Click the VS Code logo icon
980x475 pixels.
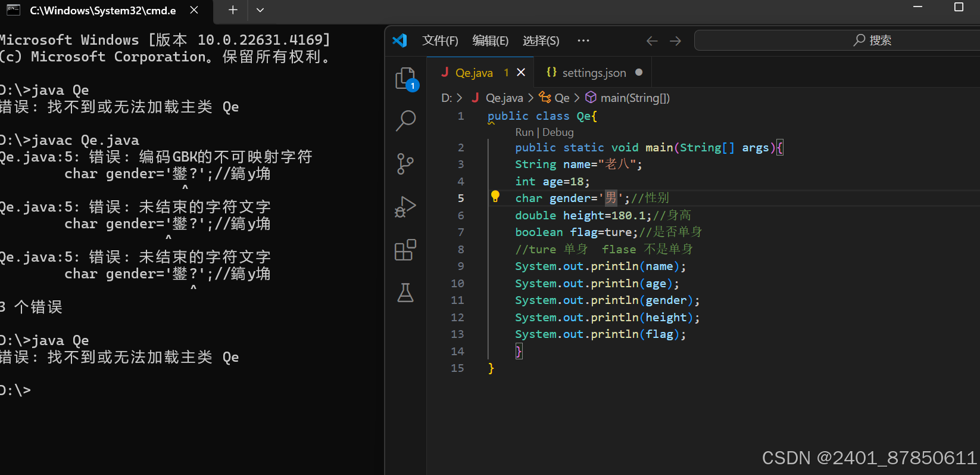point(400,41)
